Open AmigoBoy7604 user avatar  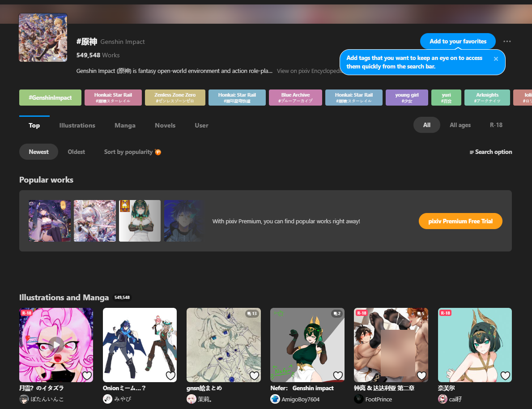pyautogui.click(x=275, y=399)
